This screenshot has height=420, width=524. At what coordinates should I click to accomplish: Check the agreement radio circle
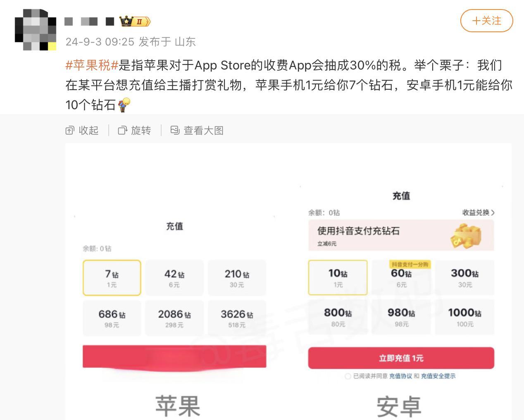(348, 376)
